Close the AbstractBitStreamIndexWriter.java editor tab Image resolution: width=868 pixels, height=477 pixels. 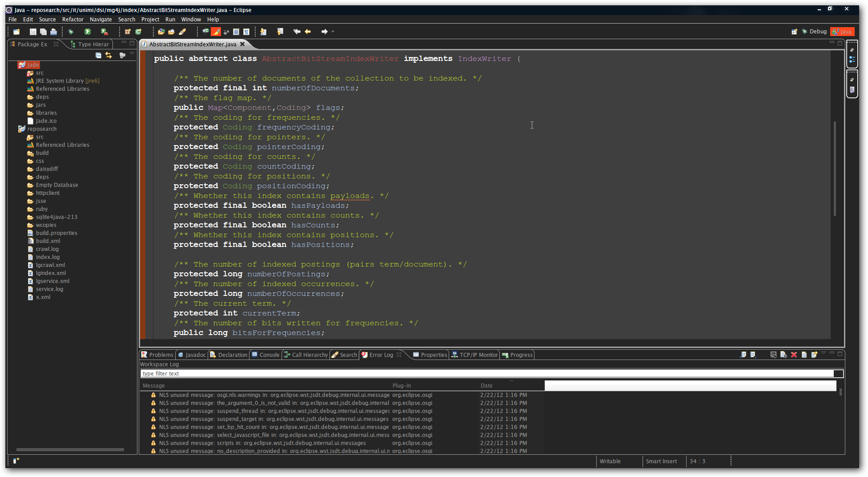coord(242,44)
